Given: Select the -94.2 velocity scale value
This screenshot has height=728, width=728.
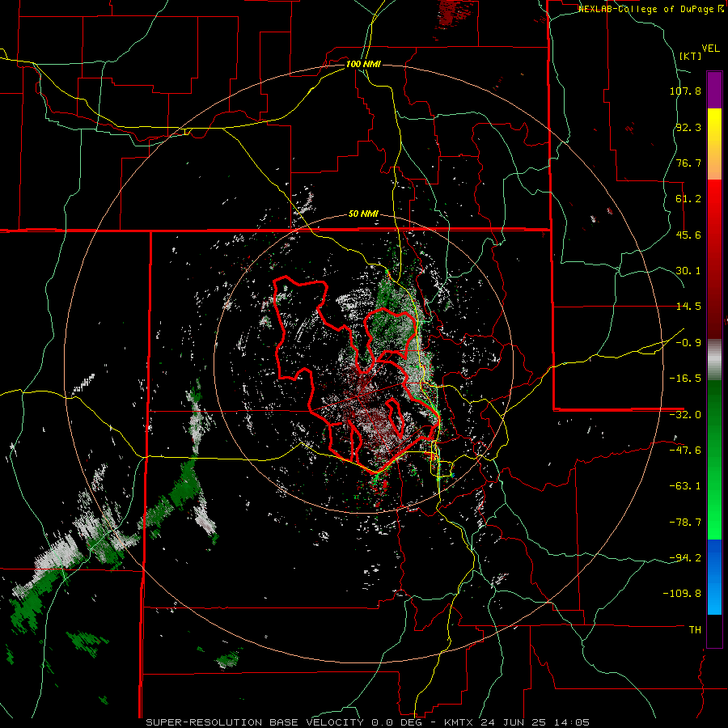Looking at the screenshot, I should pyautogui.click(x=685, y=557).
